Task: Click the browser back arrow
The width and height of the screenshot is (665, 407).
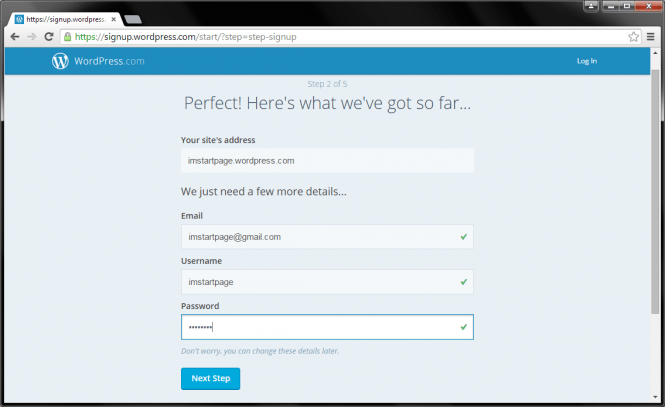Action: [15, 37]
